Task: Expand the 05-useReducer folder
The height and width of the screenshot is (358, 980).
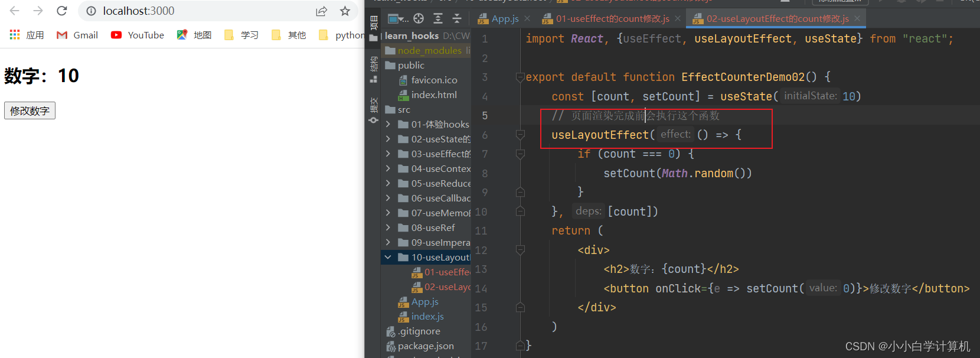Action: click(x=388, y=183)
